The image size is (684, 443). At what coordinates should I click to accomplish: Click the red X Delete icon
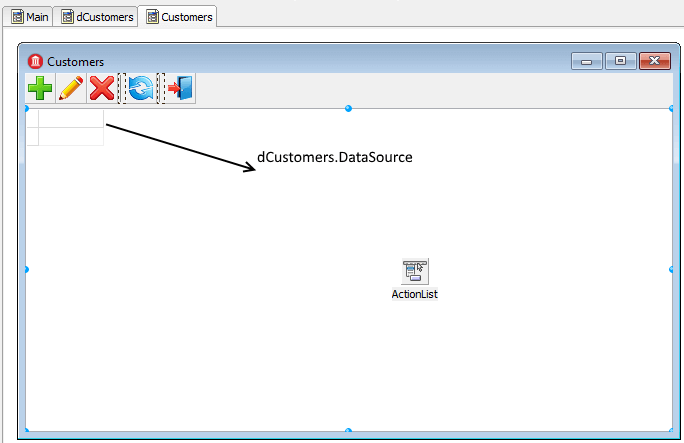pos(102,89)
